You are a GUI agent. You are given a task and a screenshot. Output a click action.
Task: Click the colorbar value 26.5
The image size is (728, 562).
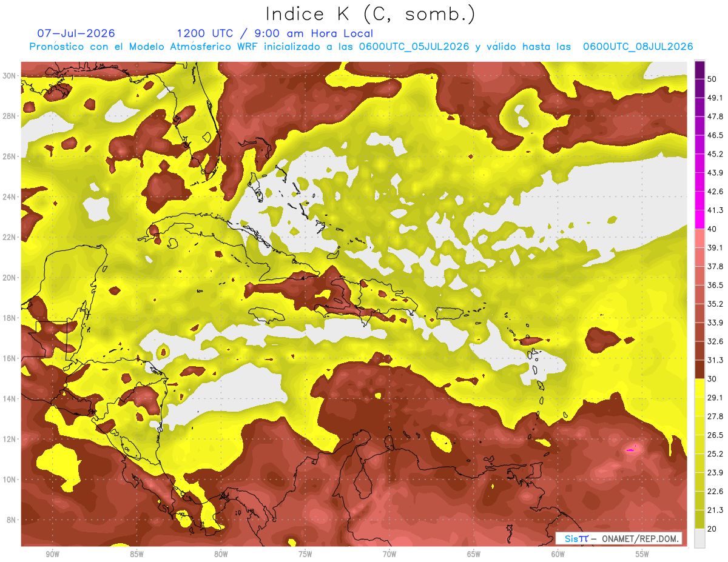tap(715, 435)
